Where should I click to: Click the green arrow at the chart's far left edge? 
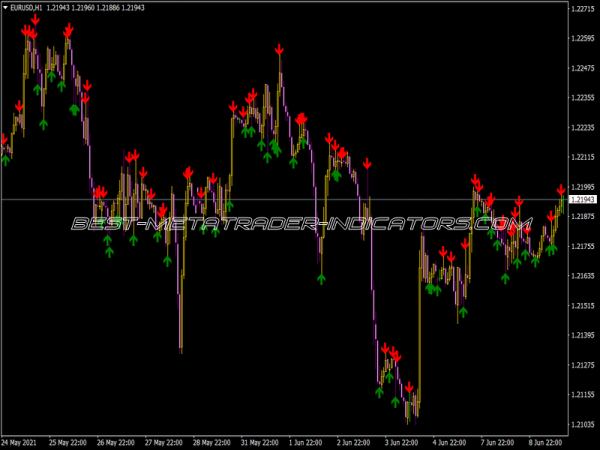[6, 157]
